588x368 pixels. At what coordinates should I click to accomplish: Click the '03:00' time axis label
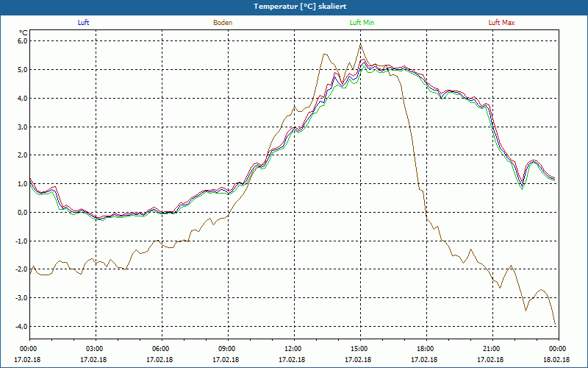[96, 349]
